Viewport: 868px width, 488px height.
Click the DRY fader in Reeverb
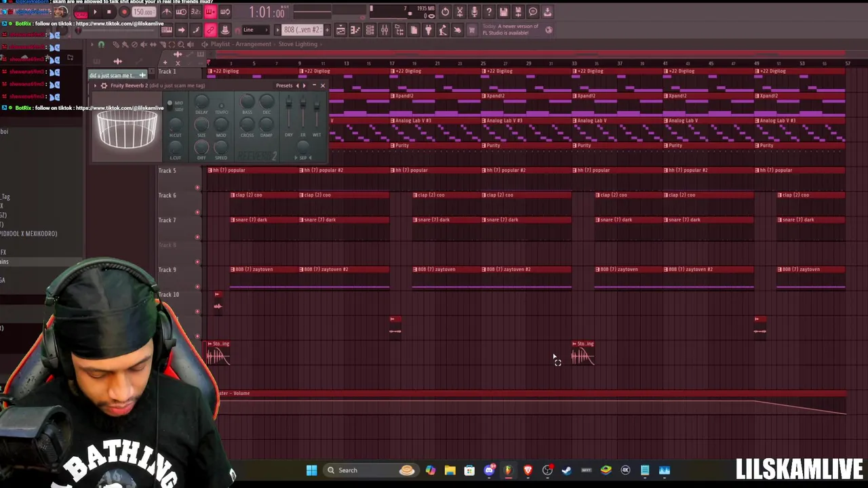coord(288,103)
